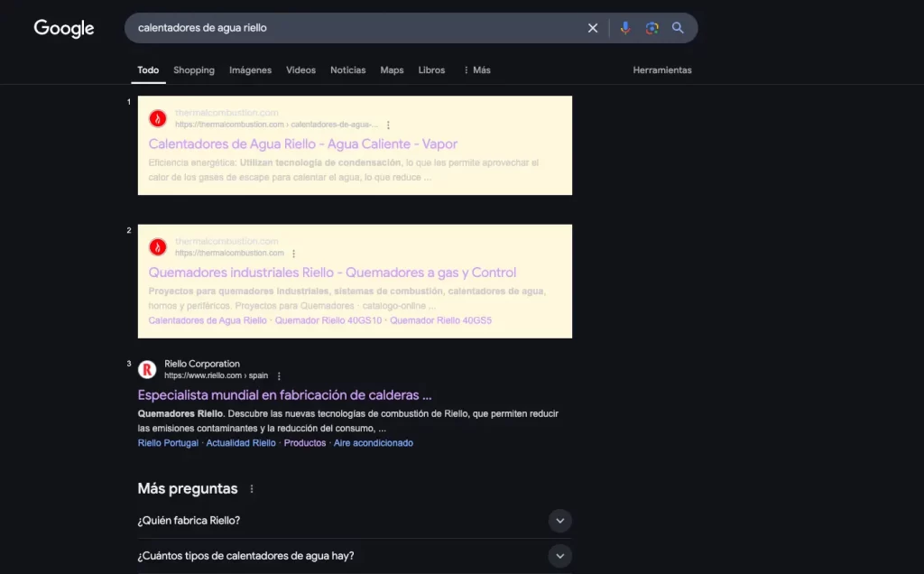Open the three-dot menu beside 'Más preguntas'
This screenshot has width=924, height=574.
click(252, 489)
